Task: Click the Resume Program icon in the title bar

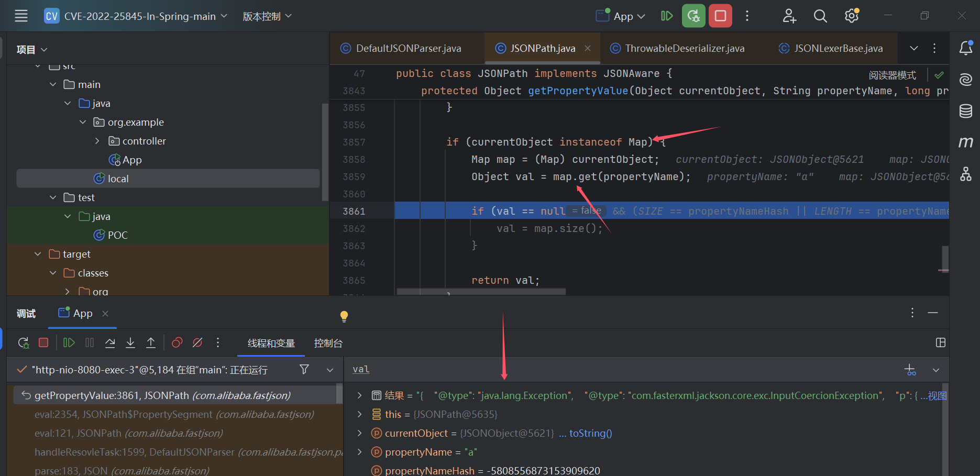Action: pos(667,16)
